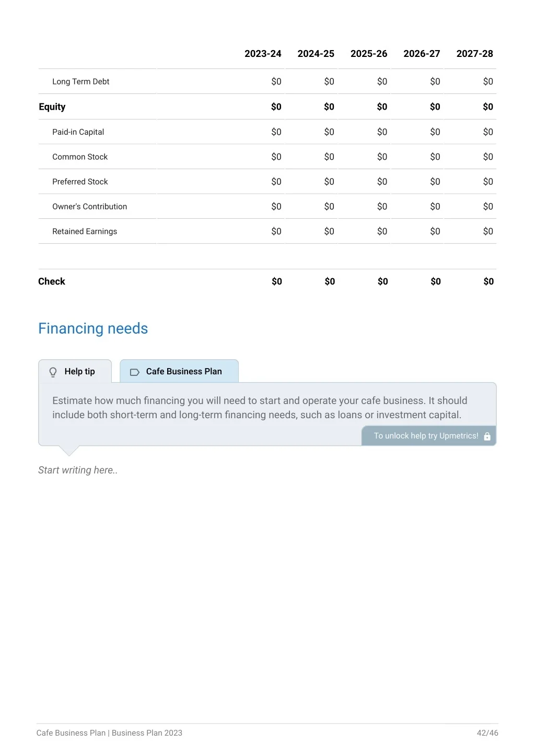Click the Equity row heading

click(x=52, y=107)
